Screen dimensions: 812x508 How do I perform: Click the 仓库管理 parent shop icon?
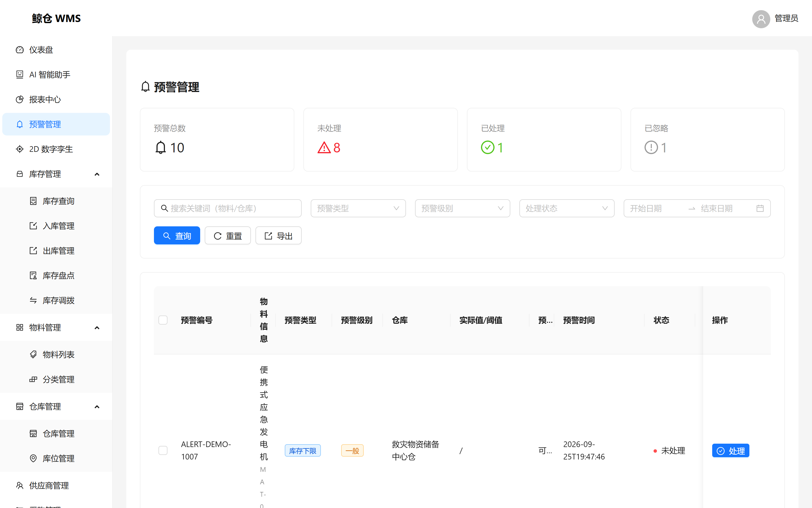pos(20,406)
